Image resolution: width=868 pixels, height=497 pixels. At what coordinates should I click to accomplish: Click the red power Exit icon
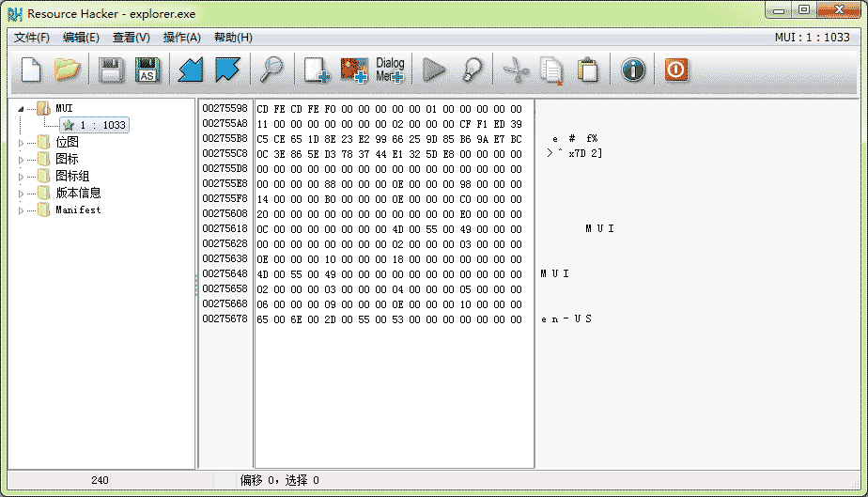click(x=676, y=70)
